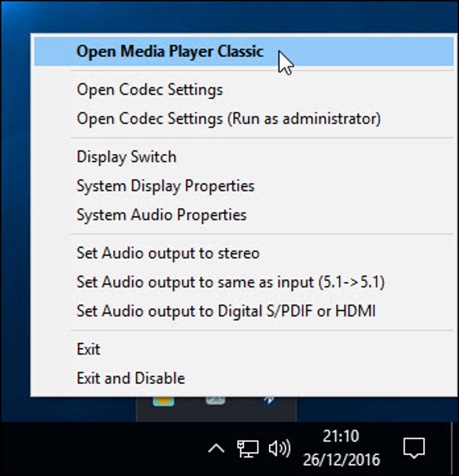Choose Display Switch
The width and height of the screenshot is (459, 476).
(126, 157)
